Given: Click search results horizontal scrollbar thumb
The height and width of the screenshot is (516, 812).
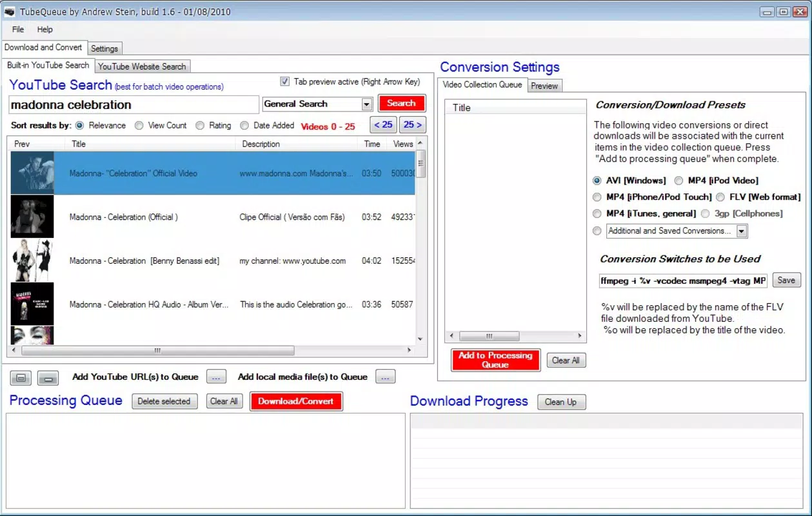Looking at the screenshot, I should click(x=158, y=350).
